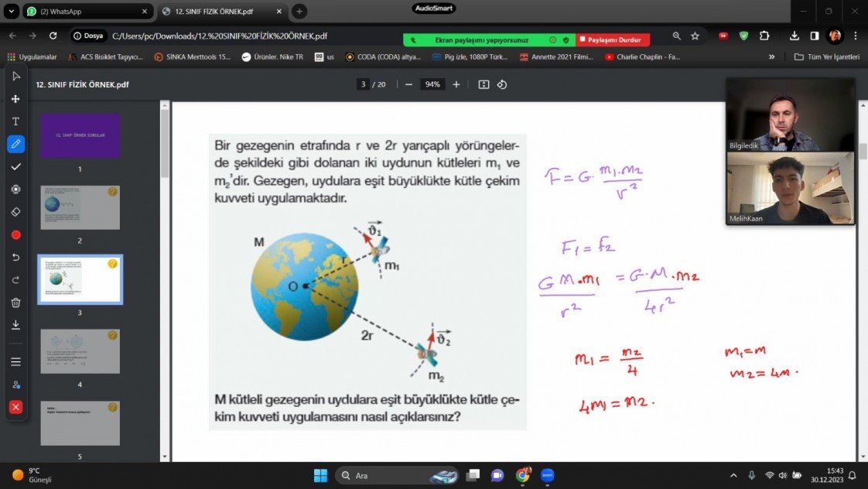
Task: Open Chrome's three-dot menu
Action: click(x=853, y=36)
